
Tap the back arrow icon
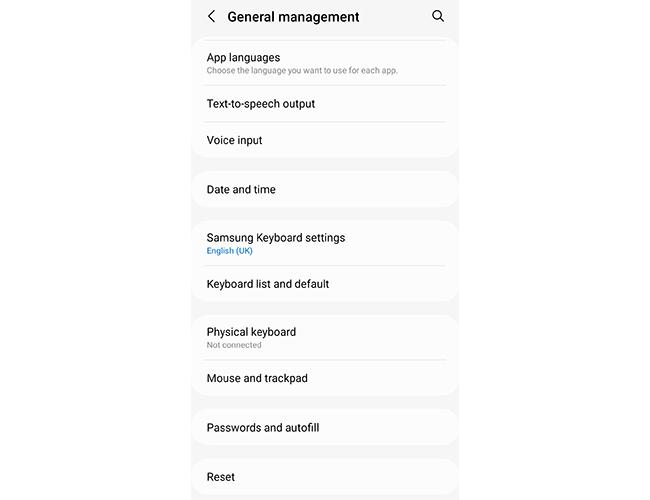click(x=211, y=17)
